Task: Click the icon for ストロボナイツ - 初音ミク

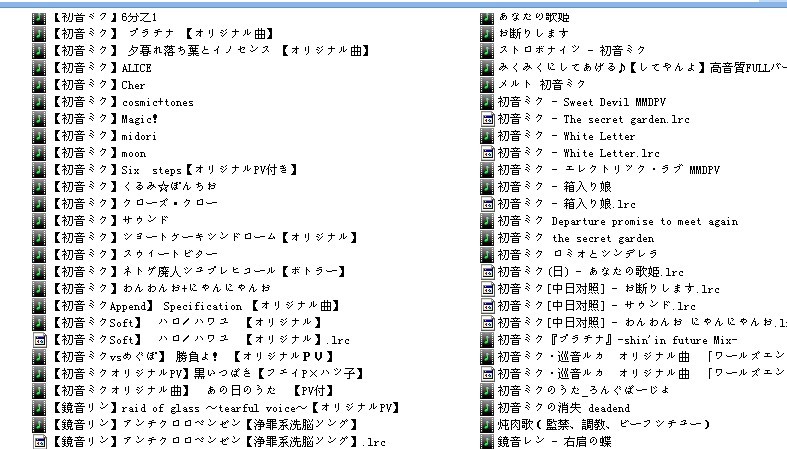Action: (x=487, y=51)
